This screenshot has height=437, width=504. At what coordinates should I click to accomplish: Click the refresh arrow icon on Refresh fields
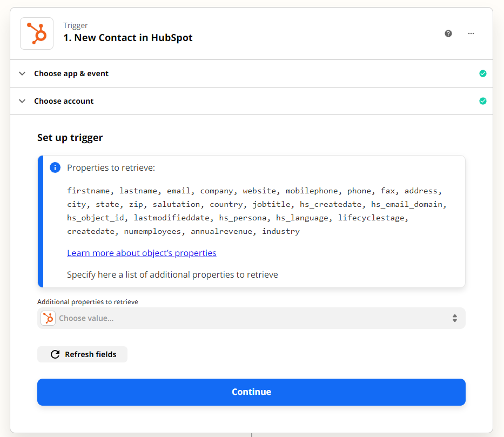coord(55,354)
